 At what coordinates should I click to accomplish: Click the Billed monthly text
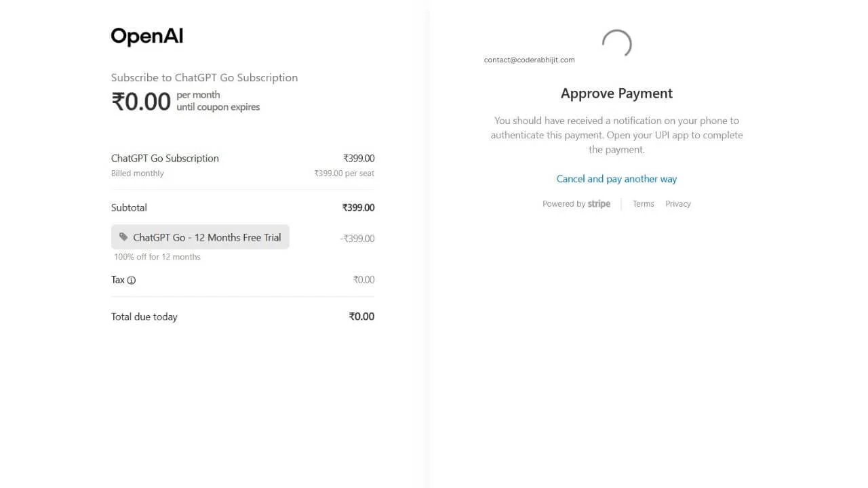[138, 174]
